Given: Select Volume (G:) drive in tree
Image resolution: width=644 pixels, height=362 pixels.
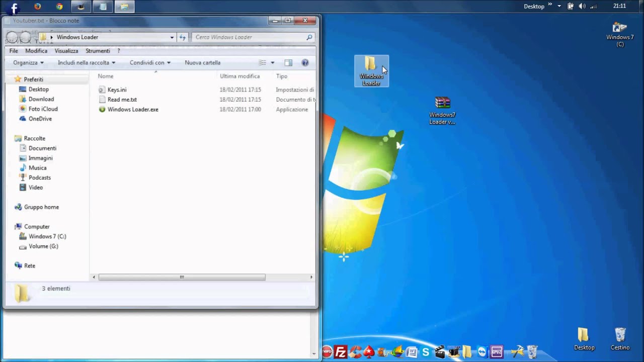Looking at the screenshot, I should [43, 246].
